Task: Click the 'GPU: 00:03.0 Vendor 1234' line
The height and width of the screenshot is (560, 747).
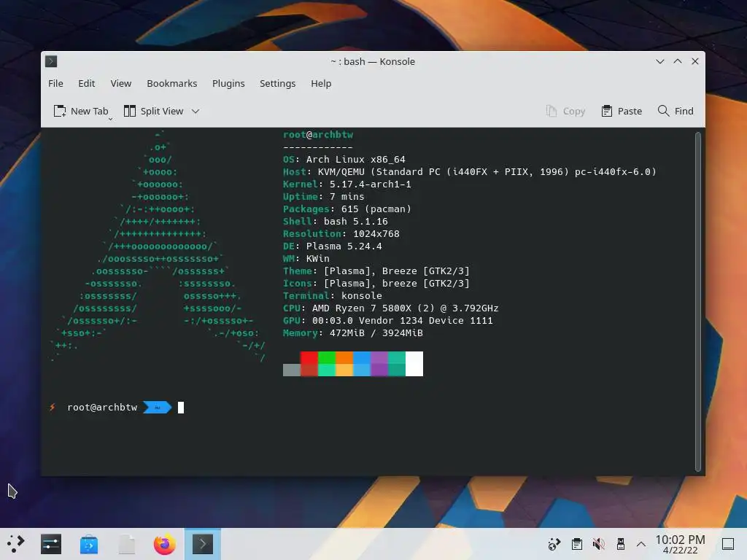Action: [x=388, y=321]
